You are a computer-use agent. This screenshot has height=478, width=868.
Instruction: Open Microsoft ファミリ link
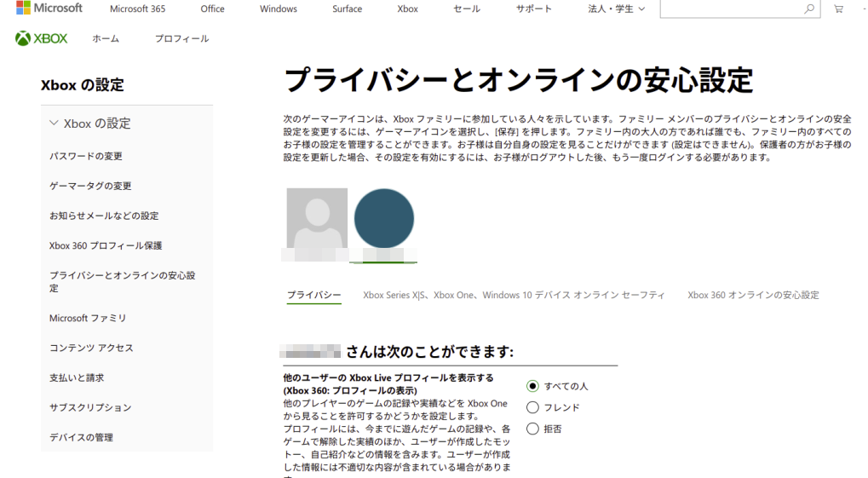tap(88, 318)
